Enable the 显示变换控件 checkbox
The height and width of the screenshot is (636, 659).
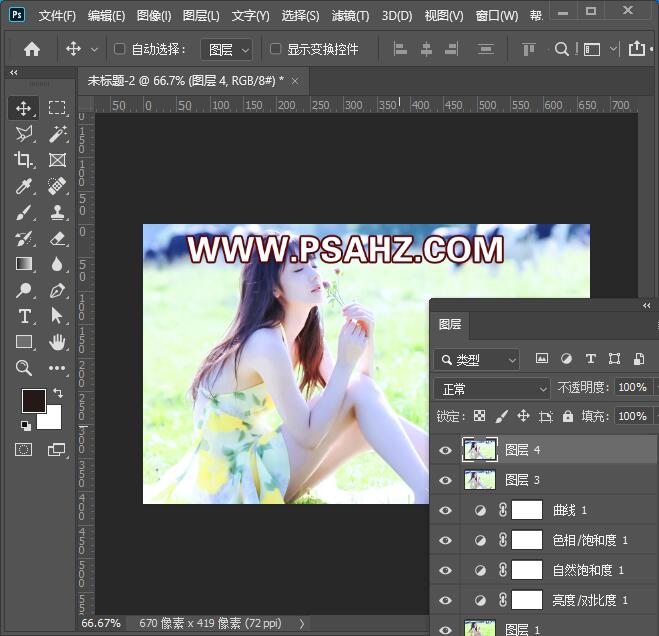pos(275,49)
